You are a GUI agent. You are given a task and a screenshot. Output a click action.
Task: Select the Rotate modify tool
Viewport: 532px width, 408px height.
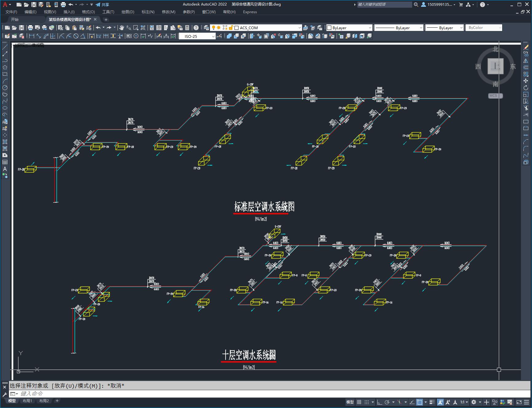coord(526,88)
